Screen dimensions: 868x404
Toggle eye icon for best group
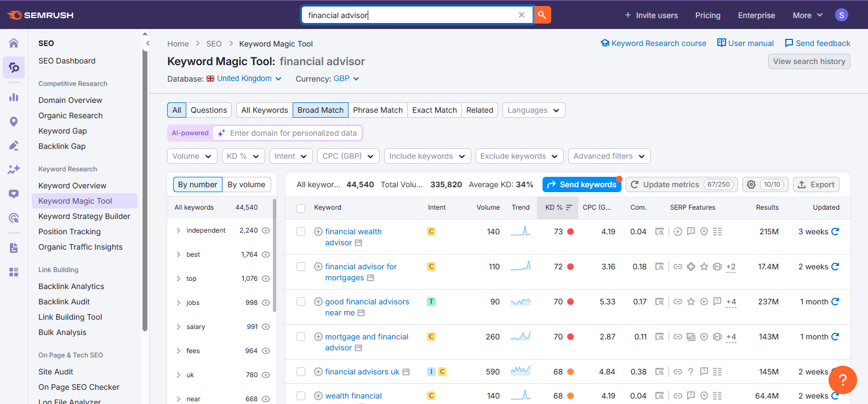click(266, 255)
